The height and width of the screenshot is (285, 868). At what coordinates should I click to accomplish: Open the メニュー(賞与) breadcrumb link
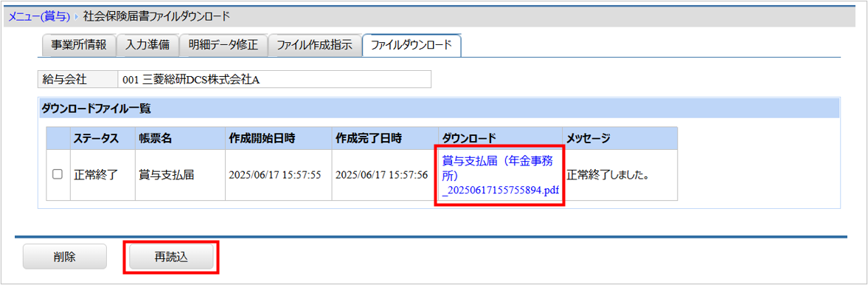coord(39,16)
